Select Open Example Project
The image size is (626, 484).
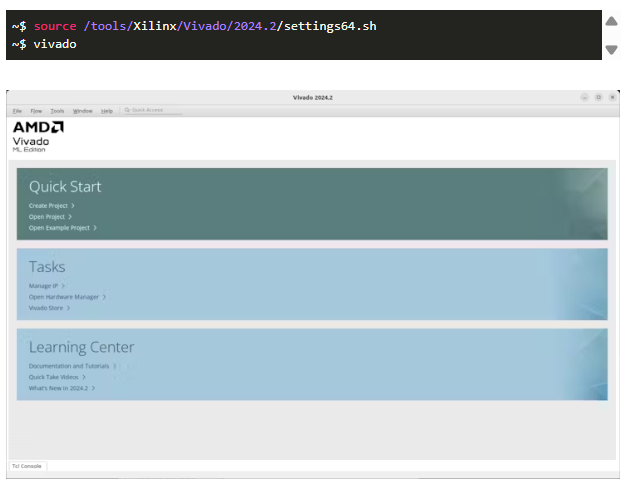[x=59, y=227]
